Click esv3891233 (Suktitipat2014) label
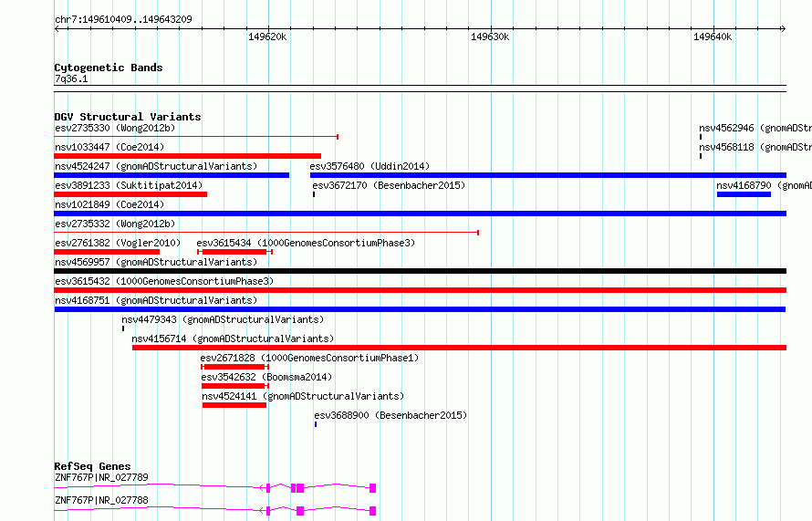The width and height of the screenshot is (812, 521). (x=129, y=185)
